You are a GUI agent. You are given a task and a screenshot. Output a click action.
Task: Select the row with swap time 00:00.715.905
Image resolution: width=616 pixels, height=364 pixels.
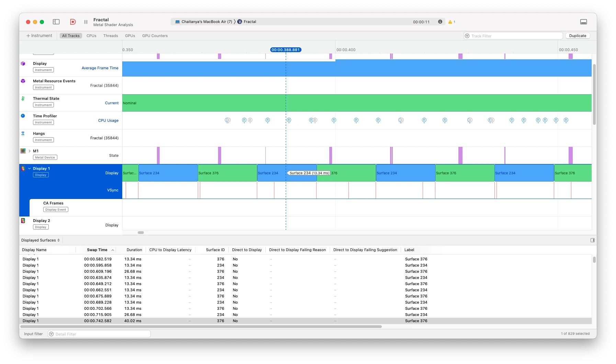point(306,315)
